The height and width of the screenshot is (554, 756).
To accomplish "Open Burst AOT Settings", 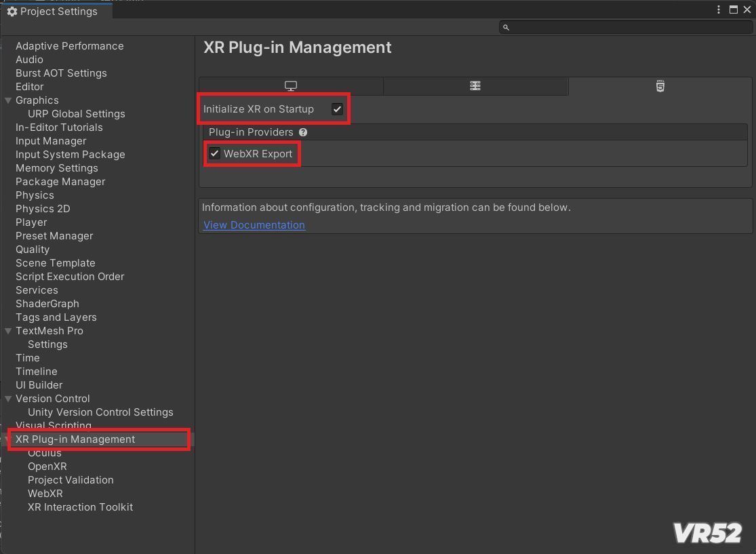I will pyautogui.click(x=61, y=73).
